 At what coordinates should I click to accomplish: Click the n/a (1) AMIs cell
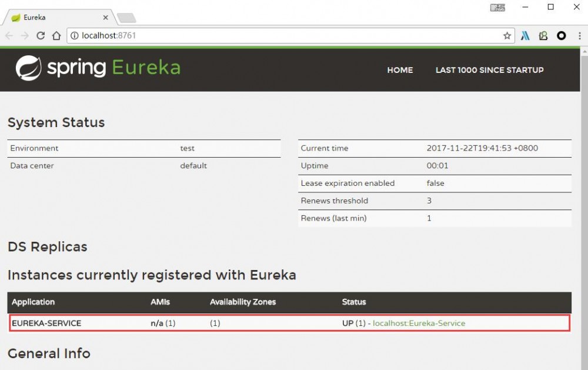[163, 323]
